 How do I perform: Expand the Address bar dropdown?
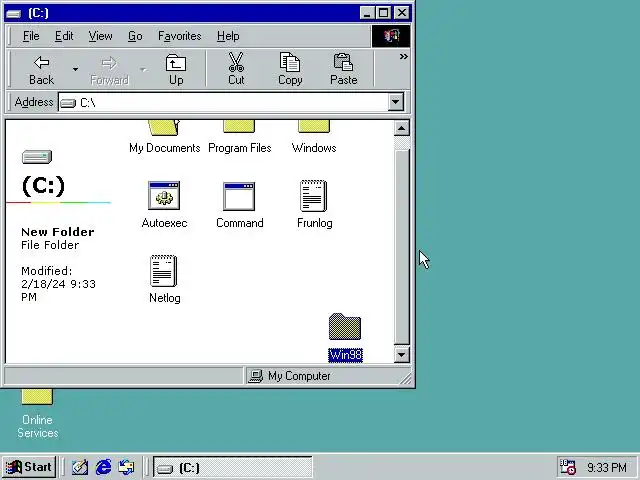396,102
